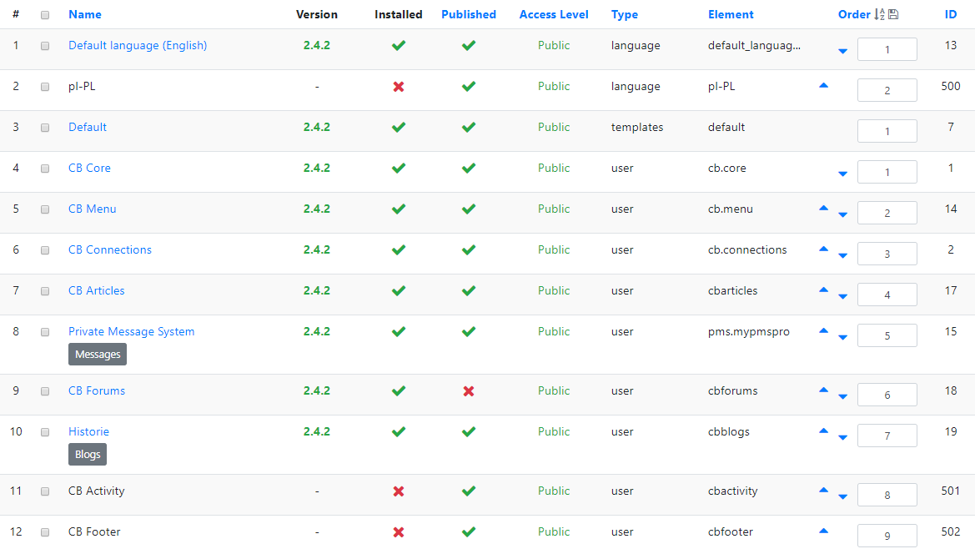Image resolution: width=980 pixels, height=559 pixels.
Task: Sort by Access Level column
Action: pos(554,14)
